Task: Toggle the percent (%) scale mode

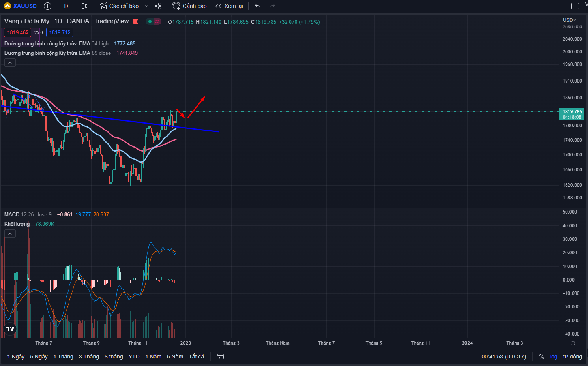Action: (x=542, y=357)
